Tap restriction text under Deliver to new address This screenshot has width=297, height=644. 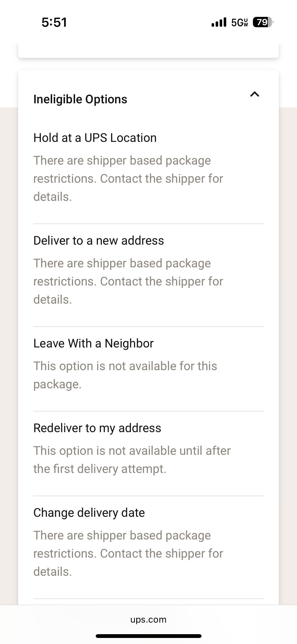[128, 281]
